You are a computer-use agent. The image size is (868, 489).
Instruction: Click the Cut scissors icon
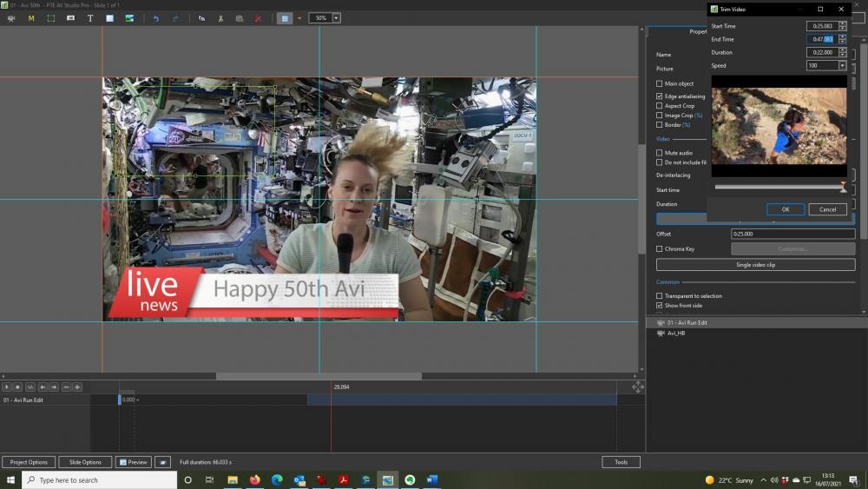[x=220, y=18]
